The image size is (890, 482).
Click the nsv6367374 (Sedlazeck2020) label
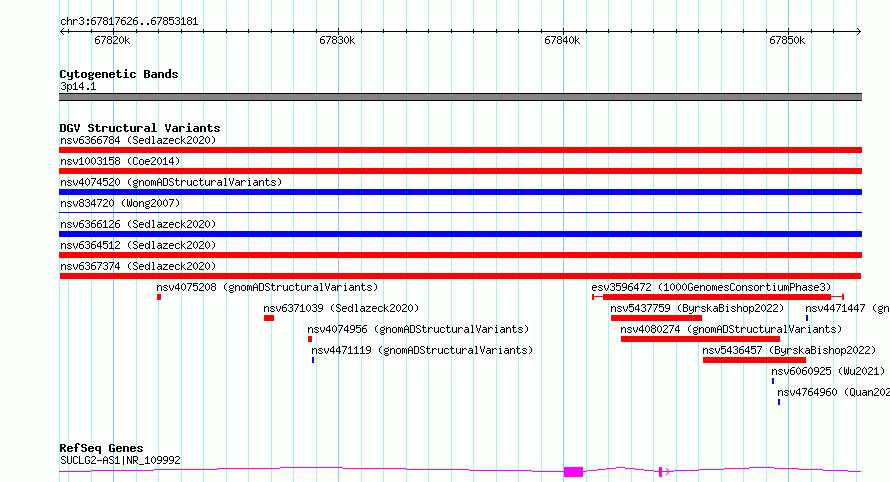coord(138,266)
